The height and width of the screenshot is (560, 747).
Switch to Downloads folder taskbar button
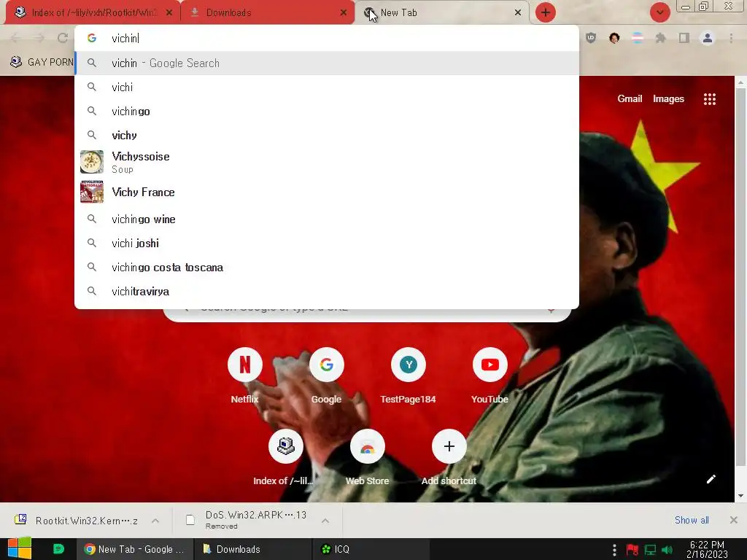click(x=252, y=549)
